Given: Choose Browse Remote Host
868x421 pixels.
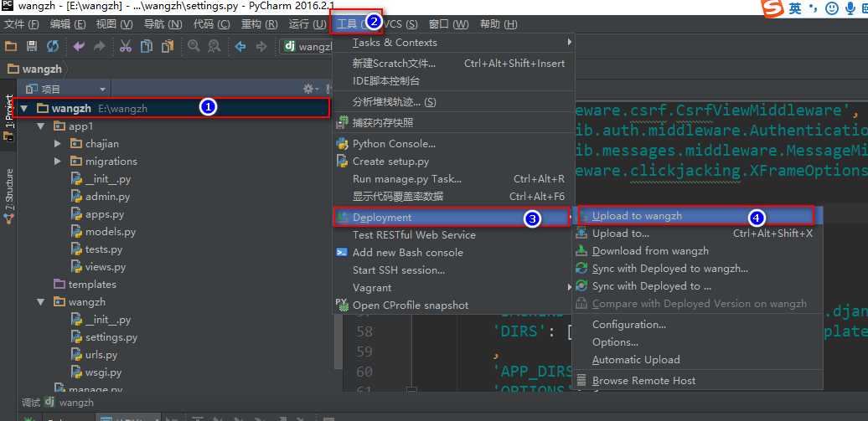Looking at the screenshot, I should coord(697,381).
